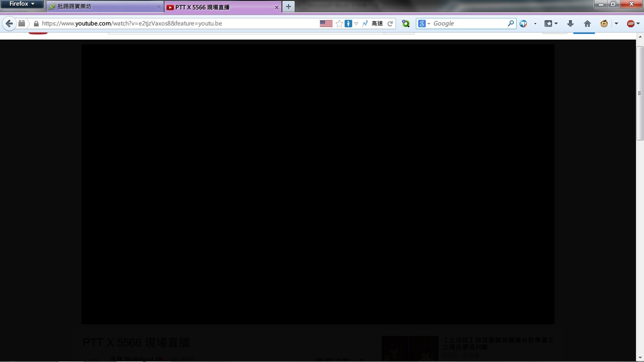Open the Google search engine selector dropdown
This screenshot has width=644, height=362.
click(x=424, y=24)
